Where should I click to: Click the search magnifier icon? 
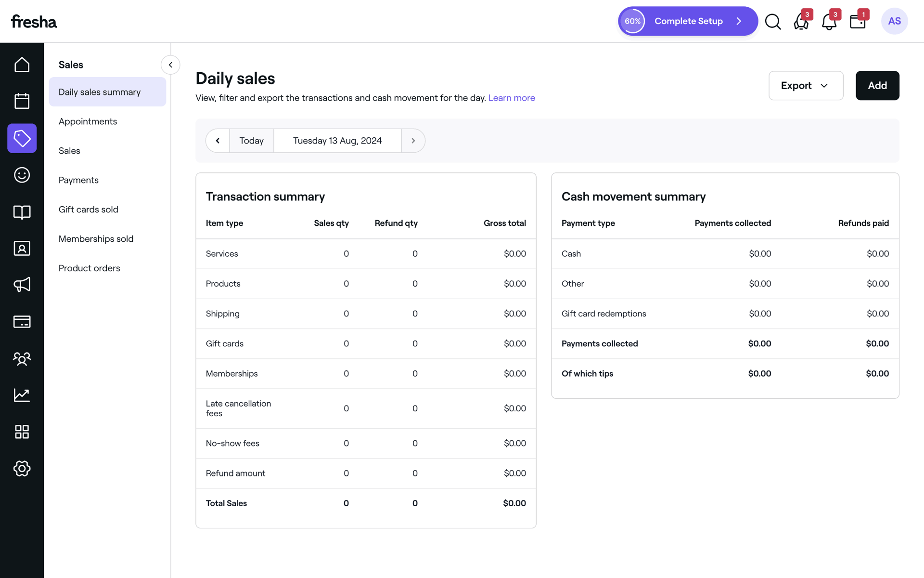pyautogui.click(x=773, y=21)
